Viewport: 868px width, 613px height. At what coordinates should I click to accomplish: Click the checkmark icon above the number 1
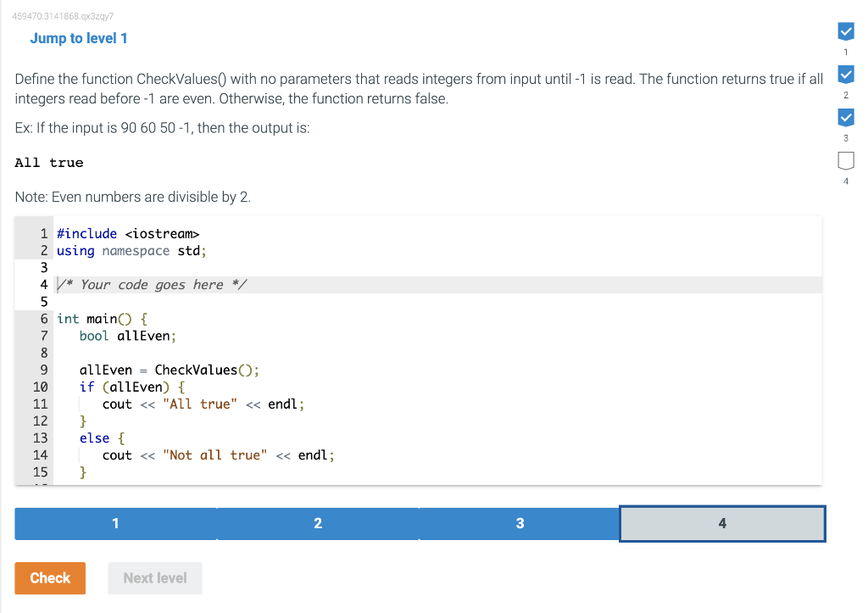(x=845, y=31)
